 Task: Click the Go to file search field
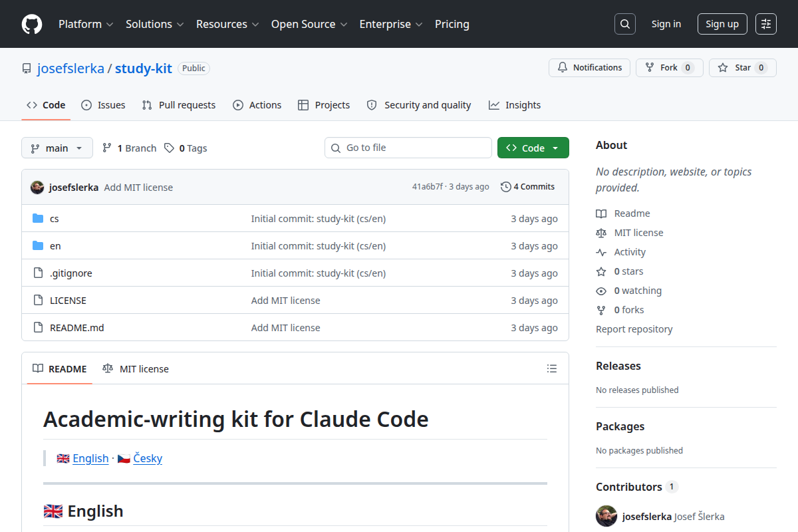tap(408, 148)
